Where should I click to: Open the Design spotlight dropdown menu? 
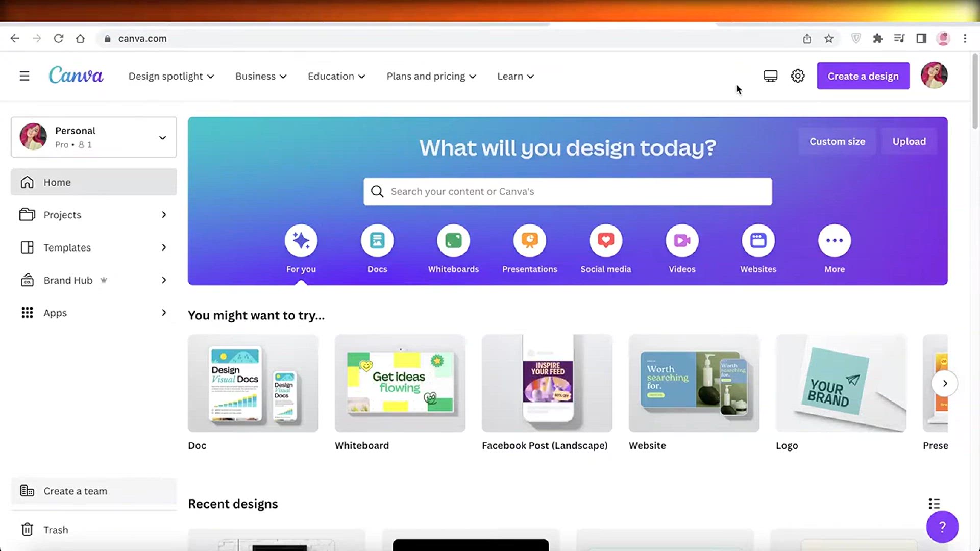171,76
